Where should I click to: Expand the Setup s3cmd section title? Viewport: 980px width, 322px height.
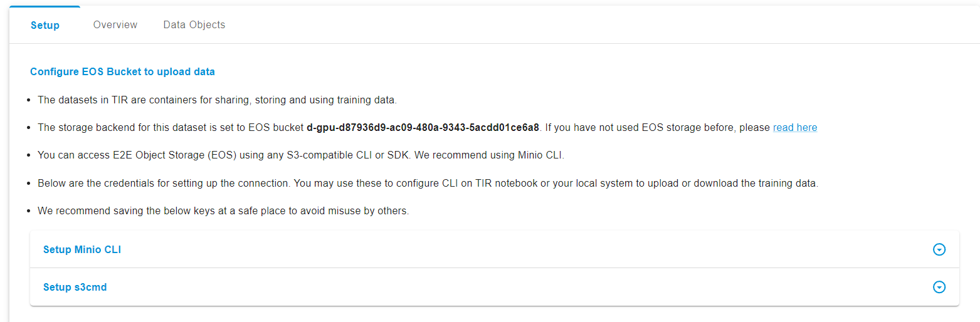[x=75, y=287]
